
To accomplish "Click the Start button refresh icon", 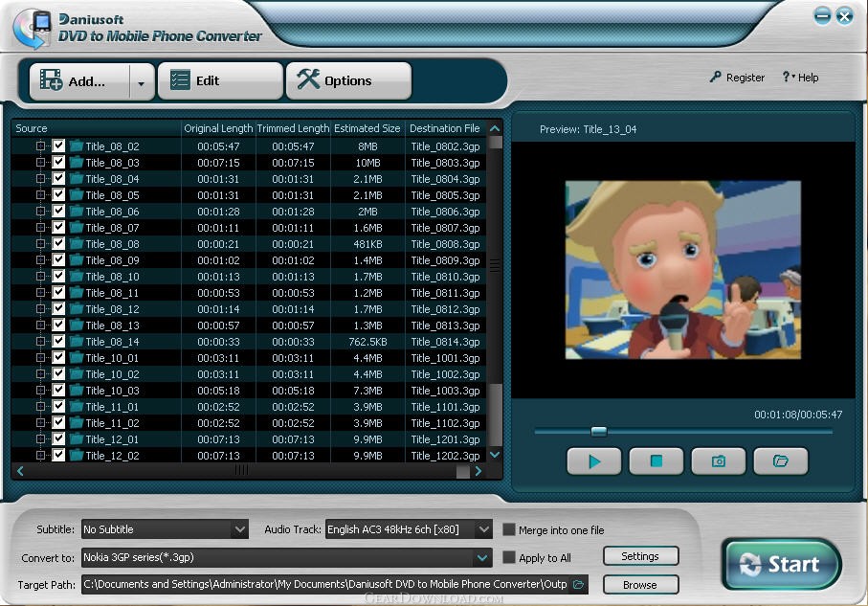I will (x=750, y=564).
